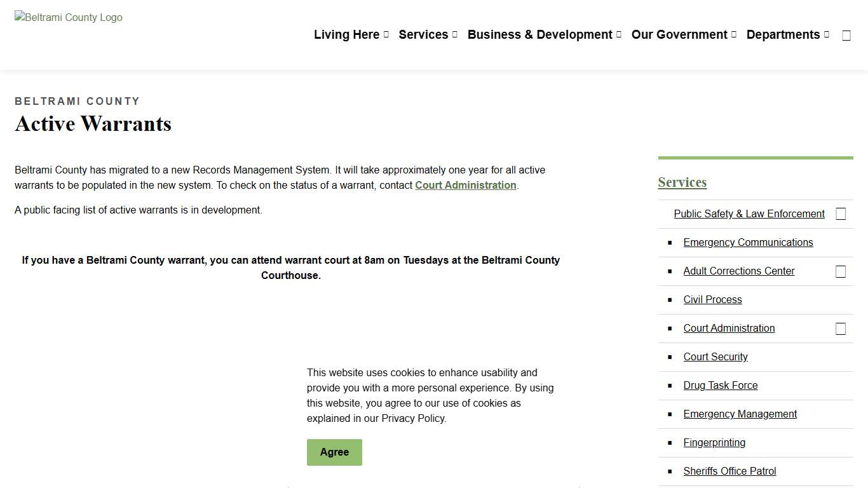Open the Services sidebar heading link
This screenshot has width=868, height=488.
(682, 182)
